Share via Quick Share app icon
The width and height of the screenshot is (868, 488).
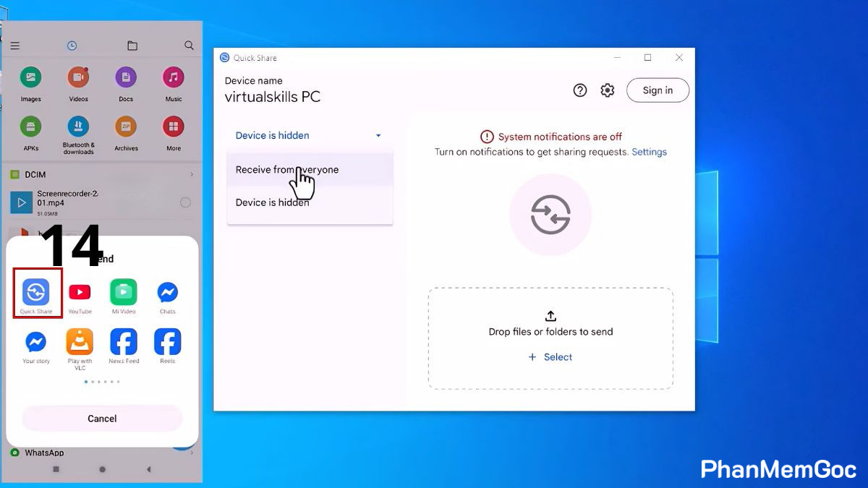[x=36, y=292]
